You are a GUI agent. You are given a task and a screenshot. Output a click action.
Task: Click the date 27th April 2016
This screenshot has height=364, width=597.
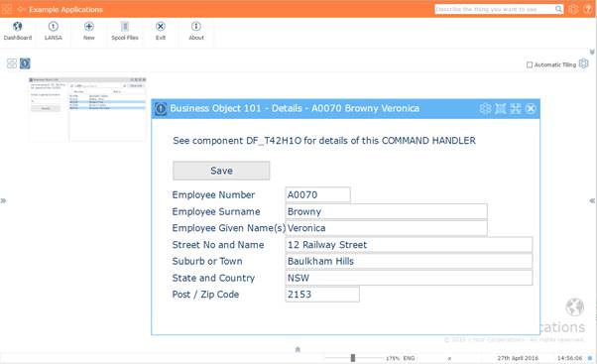coord(518,358)
